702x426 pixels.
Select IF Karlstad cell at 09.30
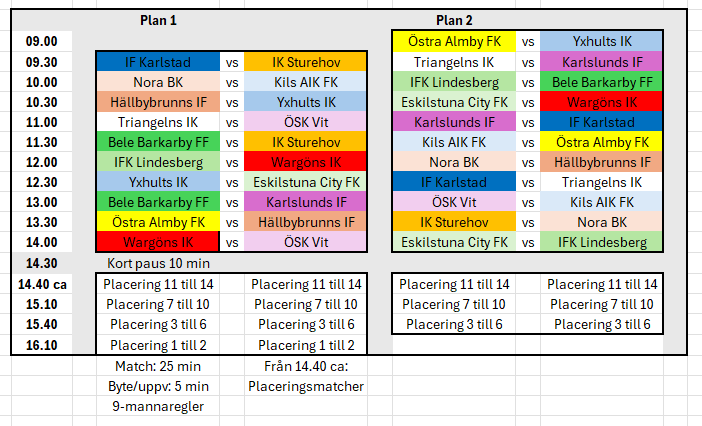click(x=158, y=62)
